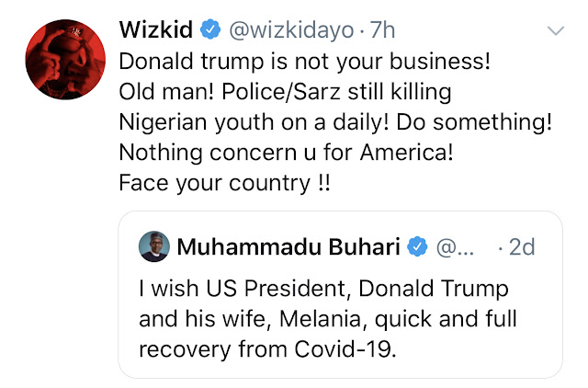
Task: Click the line "Nigerian youth on a daily!"
Action: (x=241, y=125)
